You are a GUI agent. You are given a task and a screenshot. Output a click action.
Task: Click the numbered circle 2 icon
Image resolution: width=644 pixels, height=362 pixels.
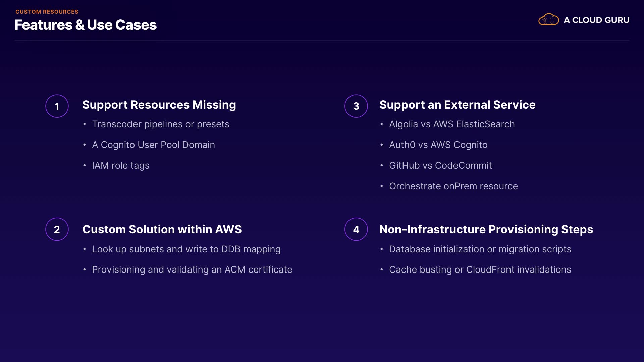57,229
